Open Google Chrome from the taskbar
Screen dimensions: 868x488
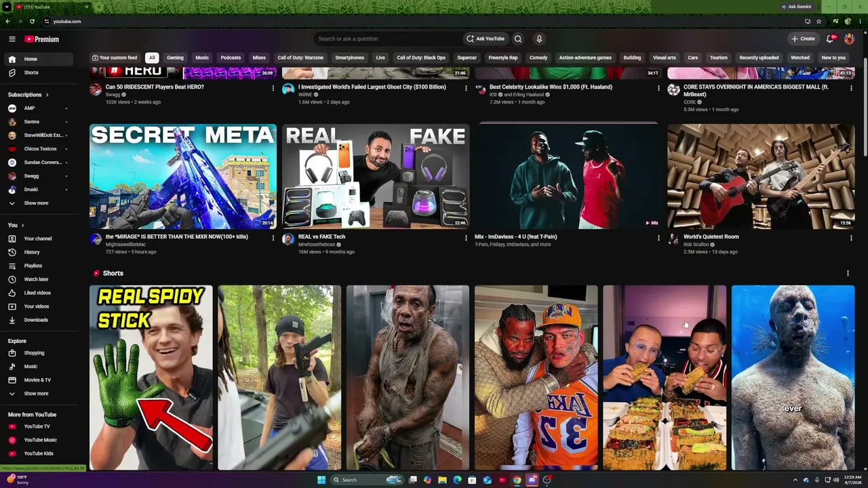click(x=517, y=480)
